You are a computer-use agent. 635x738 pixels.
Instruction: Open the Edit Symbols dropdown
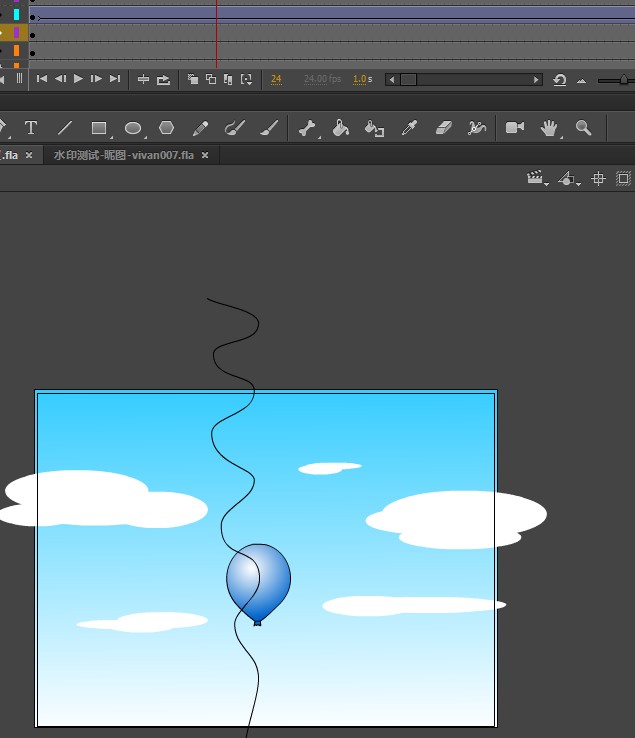[568, 178]
